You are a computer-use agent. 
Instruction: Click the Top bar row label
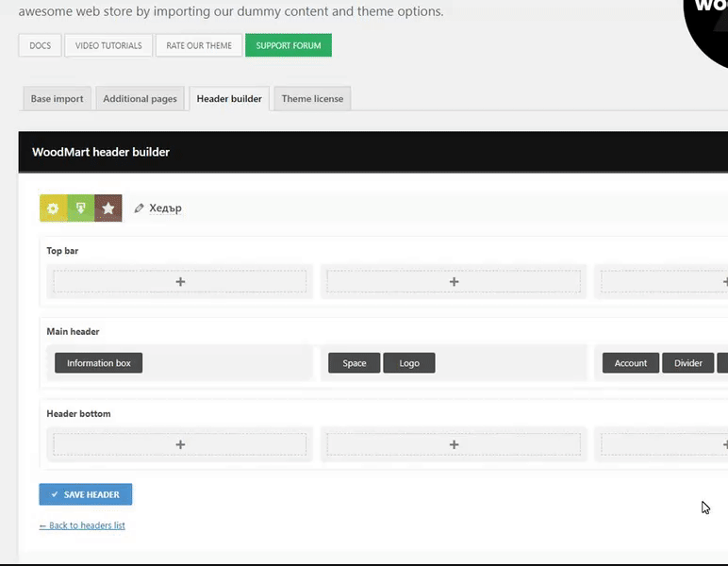(x=62, y=251)
